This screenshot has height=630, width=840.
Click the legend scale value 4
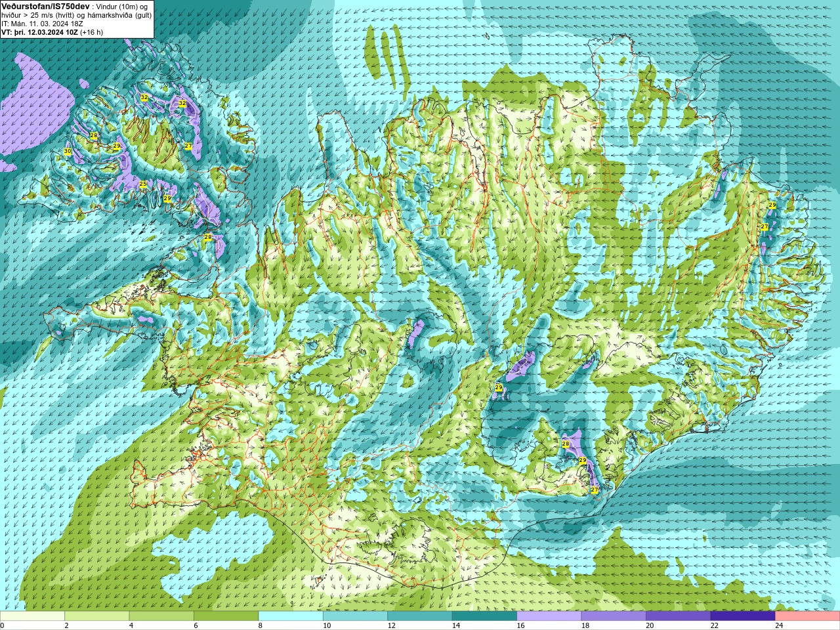131,625
